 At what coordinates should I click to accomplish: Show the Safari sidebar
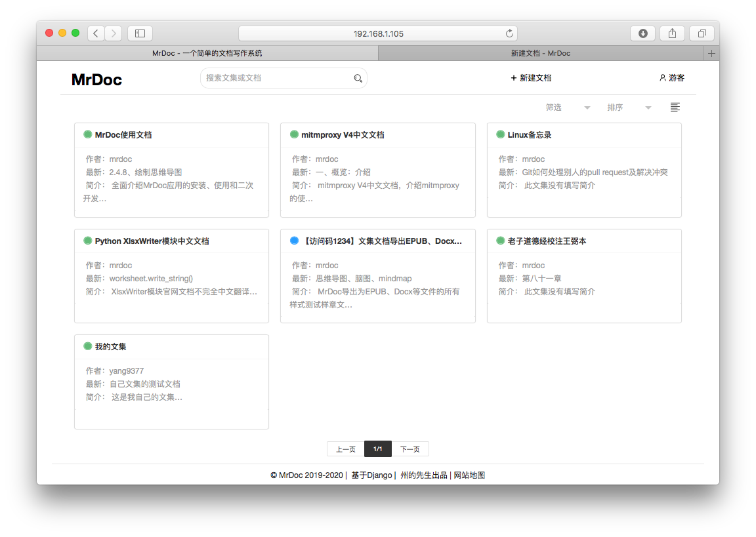click(140, 33)
